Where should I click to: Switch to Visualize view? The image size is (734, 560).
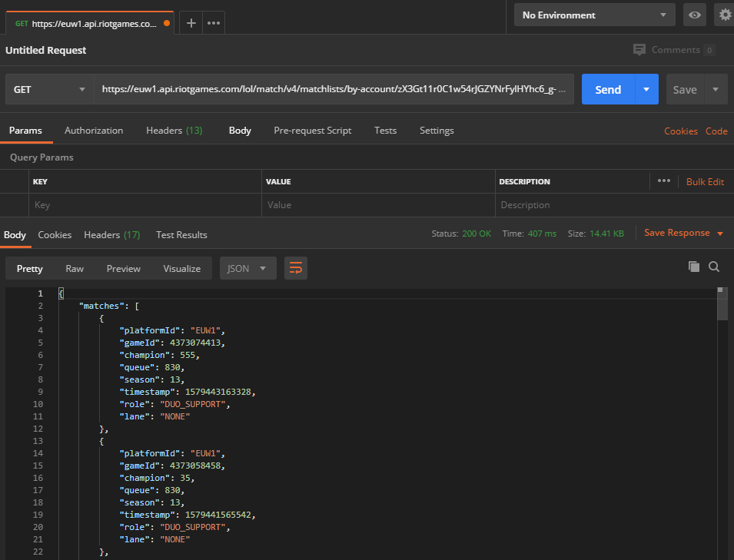tap(181, 269)
